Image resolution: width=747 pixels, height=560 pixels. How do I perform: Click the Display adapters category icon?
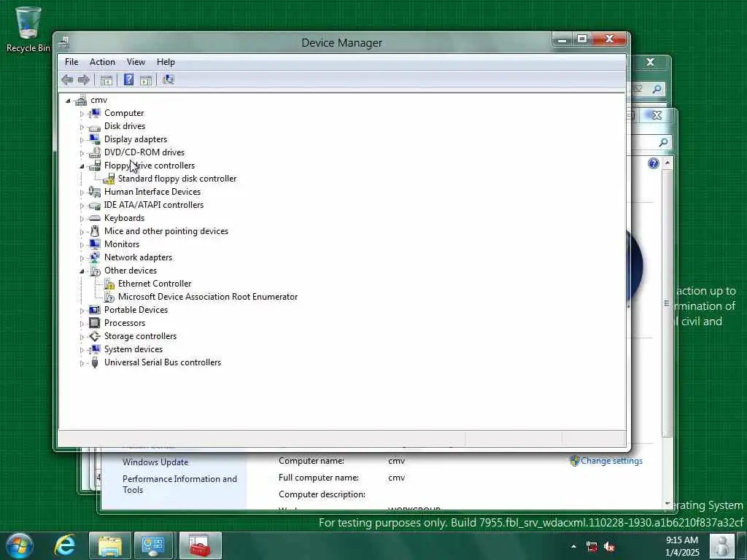95,139
